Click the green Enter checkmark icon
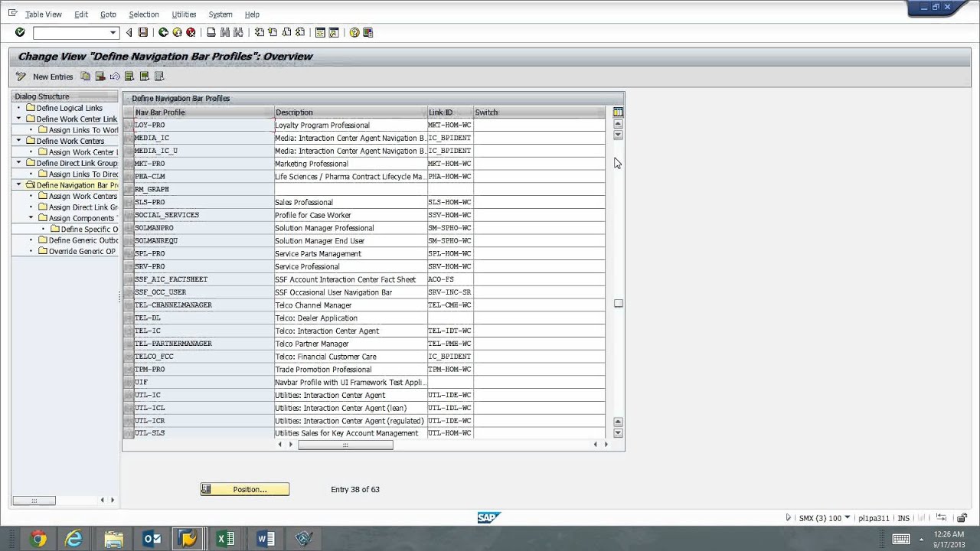Image resolution: width=980 pixels, height=551 pixels. pyautogui.click(x=20, y=32)
